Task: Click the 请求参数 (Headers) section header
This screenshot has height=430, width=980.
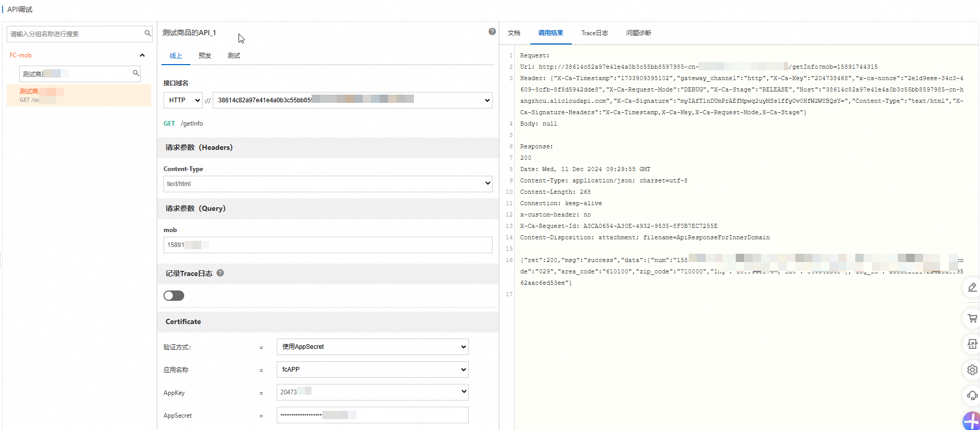Action: 328,148
